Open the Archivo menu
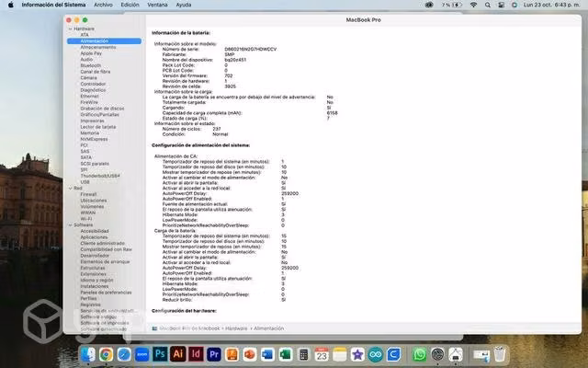588x368 pixels. click(103, 5)
